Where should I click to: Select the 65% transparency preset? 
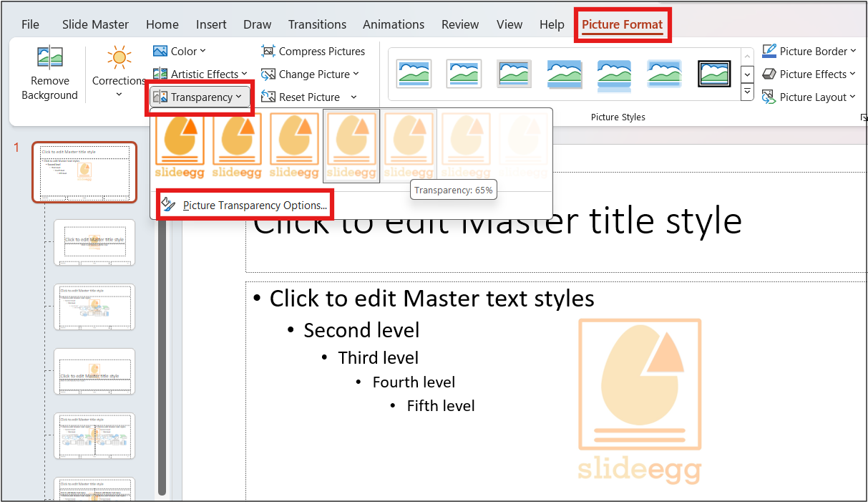tap(409, 146)
